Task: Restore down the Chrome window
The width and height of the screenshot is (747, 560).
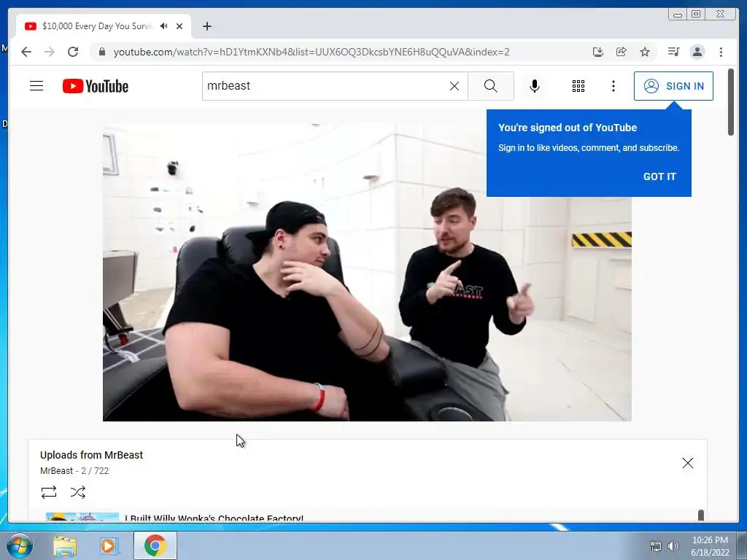Action: tap(695, 15)
